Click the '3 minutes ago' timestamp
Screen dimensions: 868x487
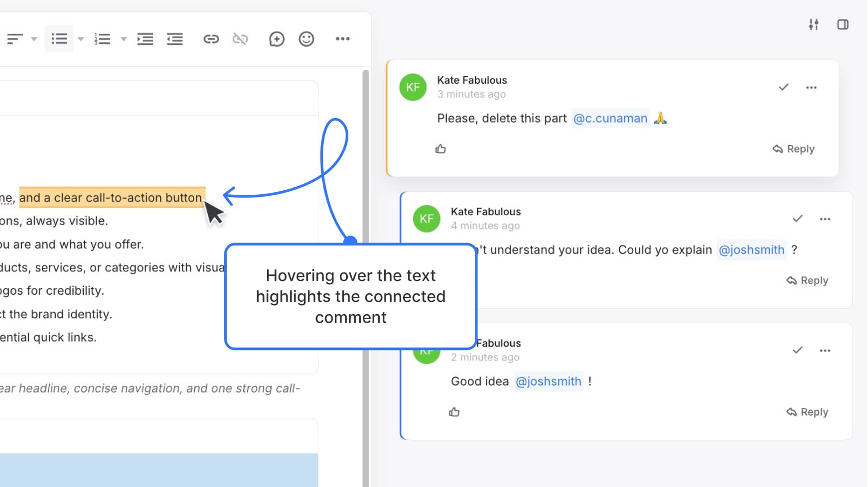[x=471, y=94]
